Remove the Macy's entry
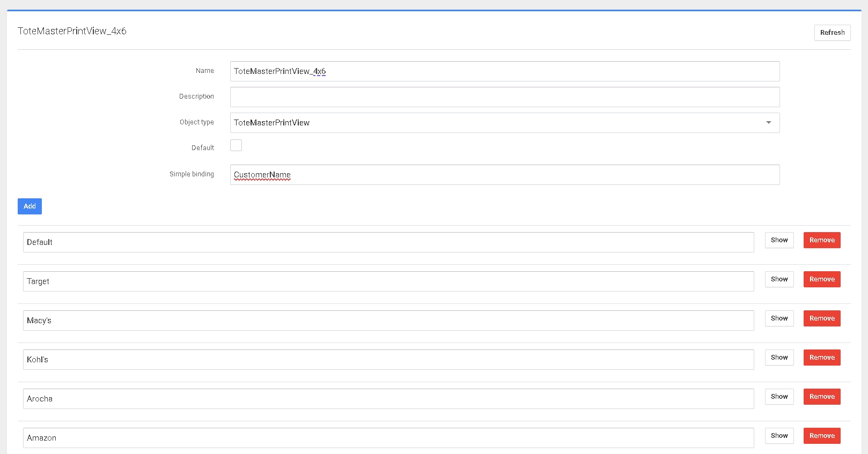This screenshot has height=454, width=868. [821, 318]
